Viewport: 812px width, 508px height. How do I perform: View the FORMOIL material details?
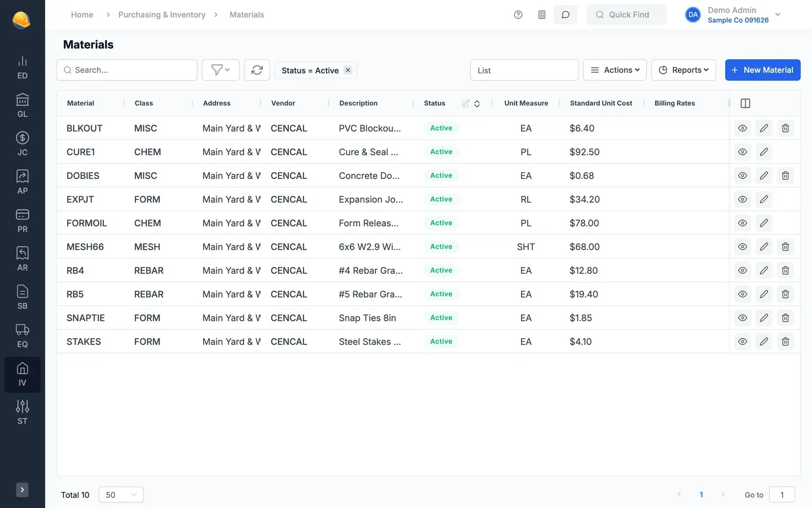(743, 223)
